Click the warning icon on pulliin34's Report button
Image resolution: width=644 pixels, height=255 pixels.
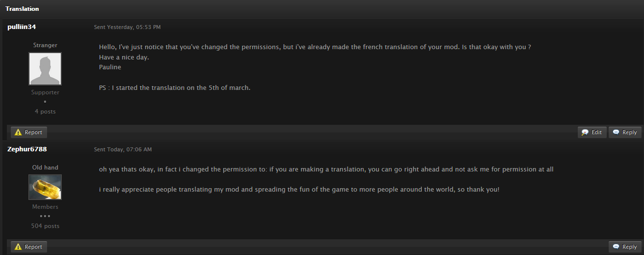coord(19,132)
